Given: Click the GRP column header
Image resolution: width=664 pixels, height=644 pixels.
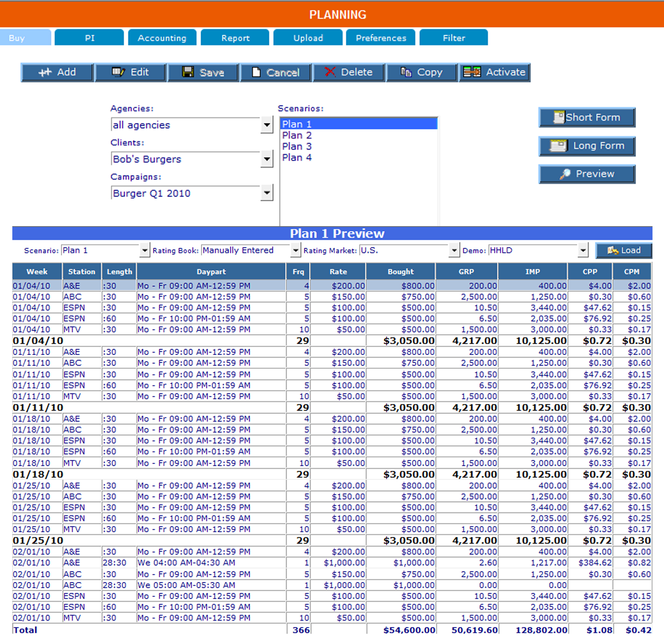Looking at the screenshot, I should coord(466,272).
